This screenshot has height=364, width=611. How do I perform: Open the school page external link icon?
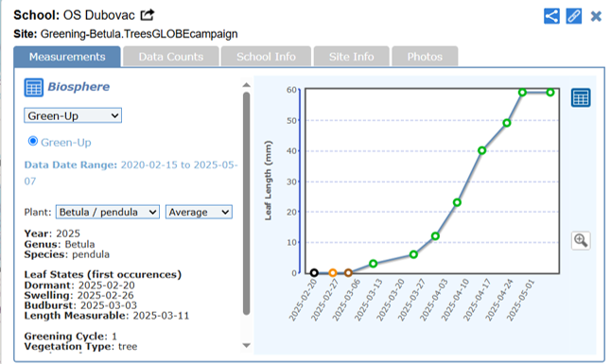pyautogui.click(x=148, y=15)
